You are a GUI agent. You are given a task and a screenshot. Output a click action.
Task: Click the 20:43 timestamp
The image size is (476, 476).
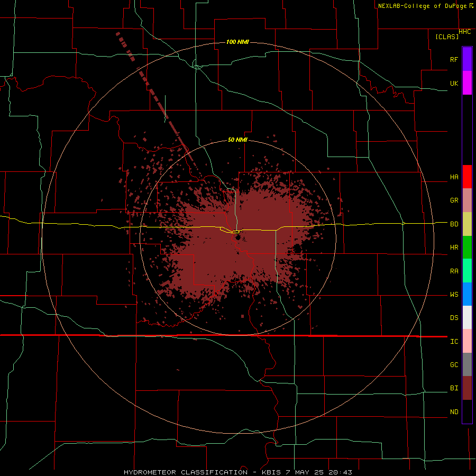click(x=341, y=472)
